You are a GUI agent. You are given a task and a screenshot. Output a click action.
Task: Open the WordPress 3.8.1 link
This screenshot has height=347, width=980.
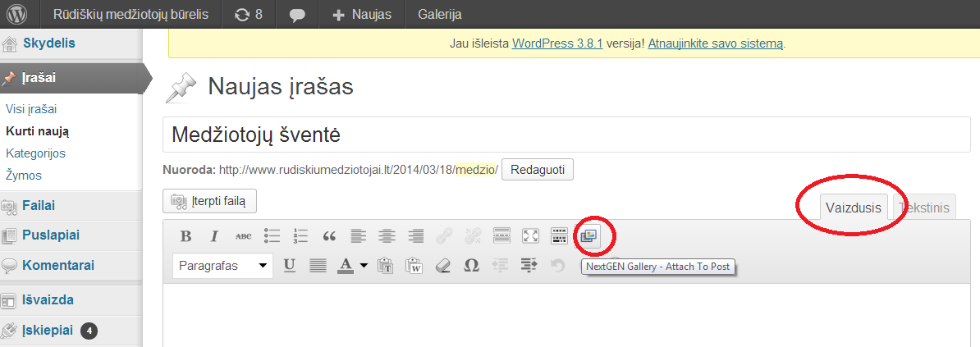556,43
